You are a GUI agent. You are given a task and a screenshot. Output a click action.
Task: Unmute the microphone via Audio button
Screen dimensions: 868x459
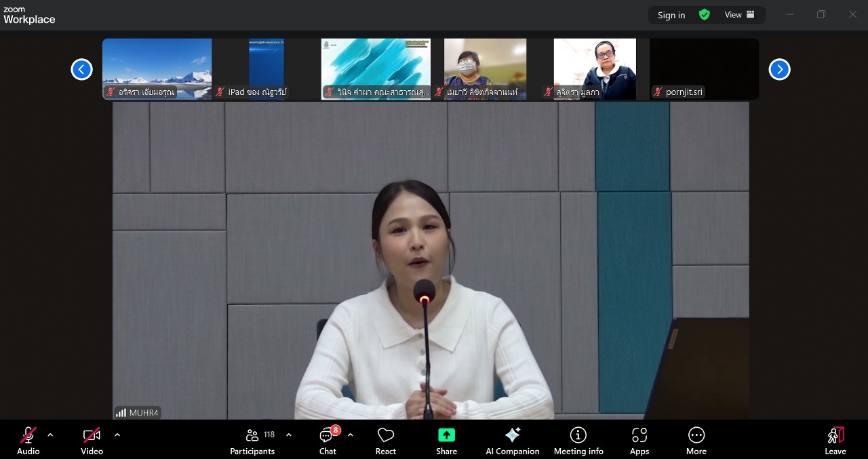point(28,441)
